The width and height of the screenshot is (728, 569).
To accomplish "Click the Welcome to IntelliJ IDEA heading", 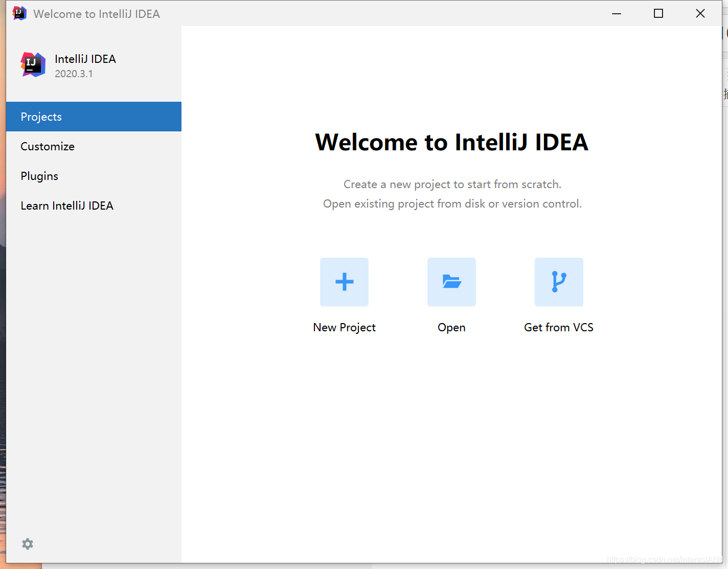I will point(451,142).
